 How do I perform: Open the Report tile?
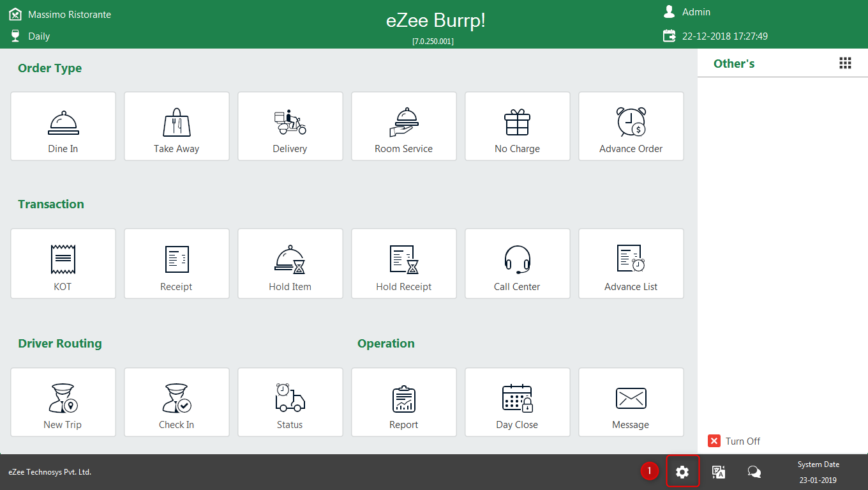pos(404,402)
